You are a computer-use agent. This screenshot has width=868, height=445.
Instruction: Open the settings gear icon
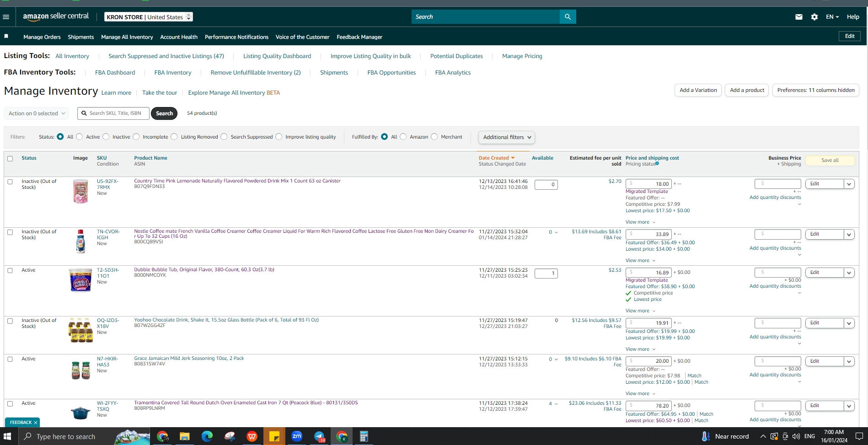[814, 17]
